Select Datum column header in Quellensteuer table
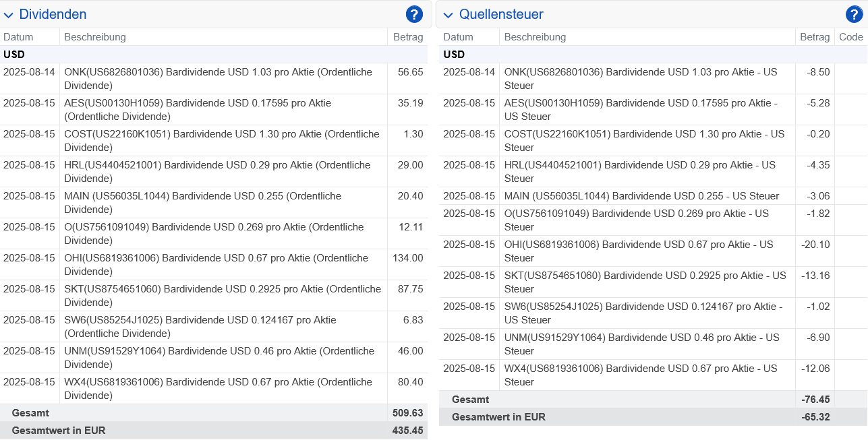868x440 pixels. (x=458, y=37)
